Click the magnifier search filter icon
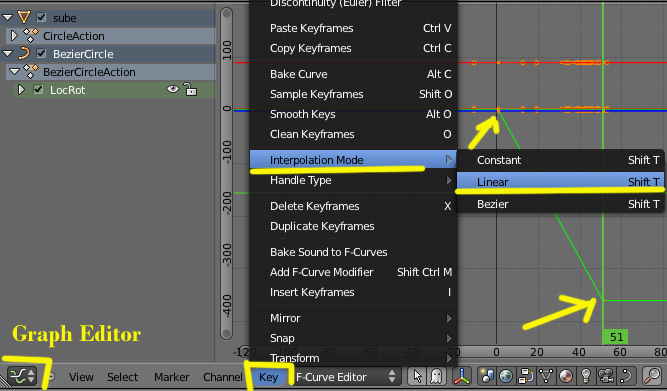 pos(652,377)
